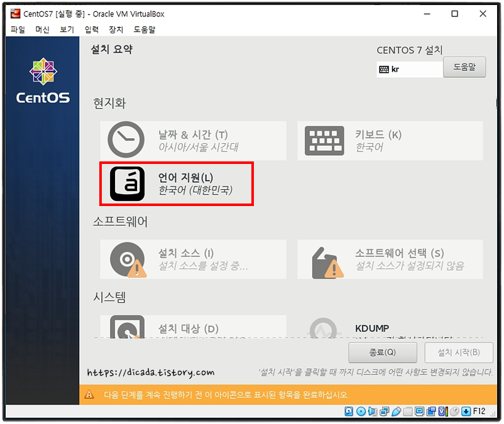Select the 소프트웨어 선택 (S) label
The image size is (504, 424).
tap(400, 253)
